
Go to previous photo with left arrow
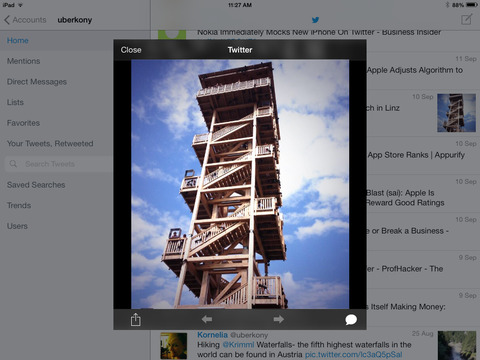point(207,319)
